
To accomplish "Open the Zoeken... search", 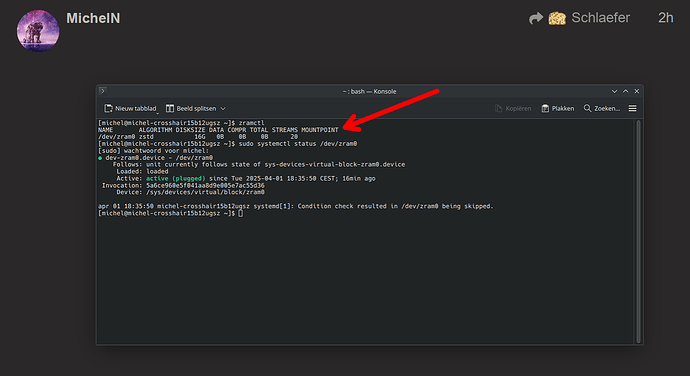I will (602, 108).
